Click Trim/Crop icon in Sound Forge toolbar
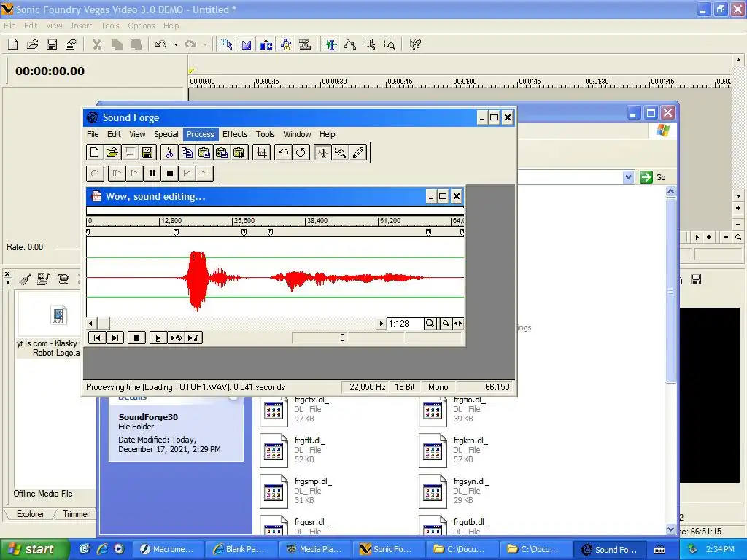 click(262, 152)
